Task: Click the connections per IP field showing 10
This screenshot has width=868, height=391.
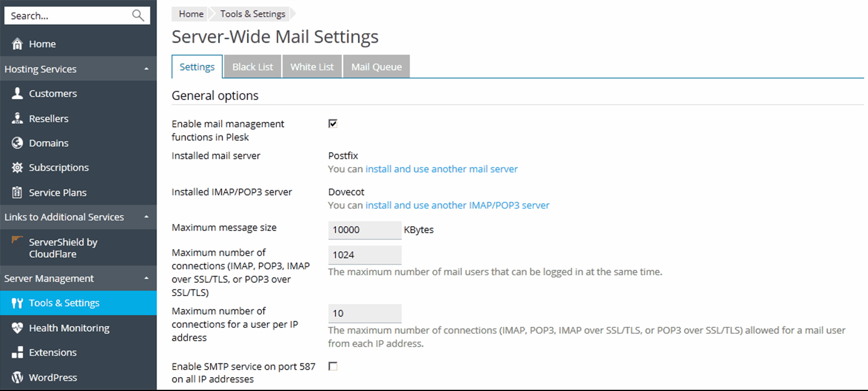Action: click(x=365, y=313)
